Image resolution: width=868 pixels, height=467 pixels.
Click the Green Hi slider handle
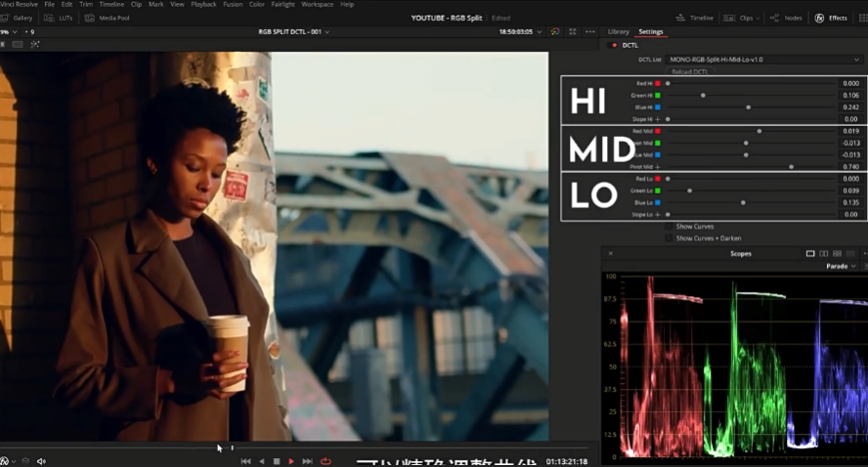(702, 95)
